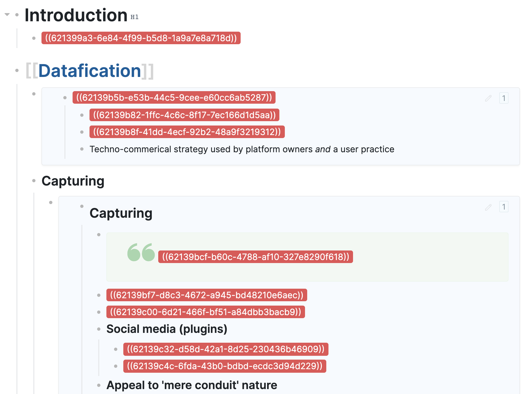Click the edit pencil icon on the Datafication embed
The width and height of the screenshot is (532, 394).
(488, 98)
